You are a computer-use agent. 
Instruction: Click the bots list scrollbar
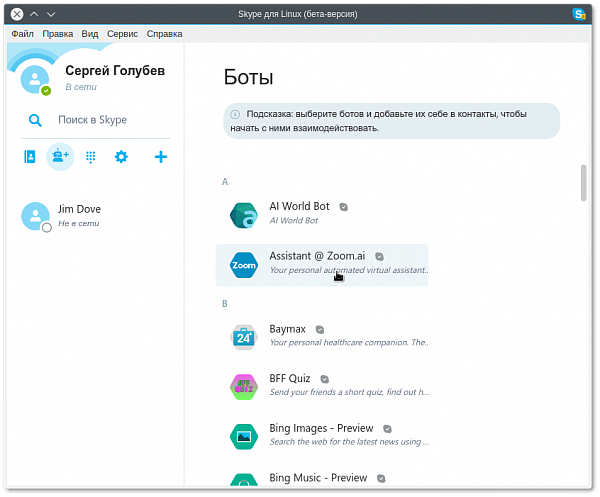(583, 183)
